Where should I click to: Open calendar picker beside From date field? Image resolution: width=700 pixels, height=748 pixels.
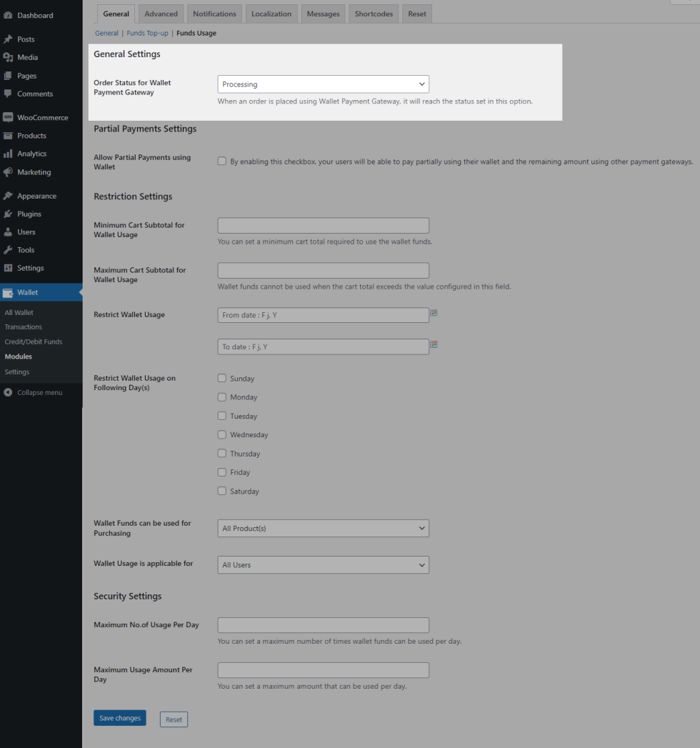434,313
